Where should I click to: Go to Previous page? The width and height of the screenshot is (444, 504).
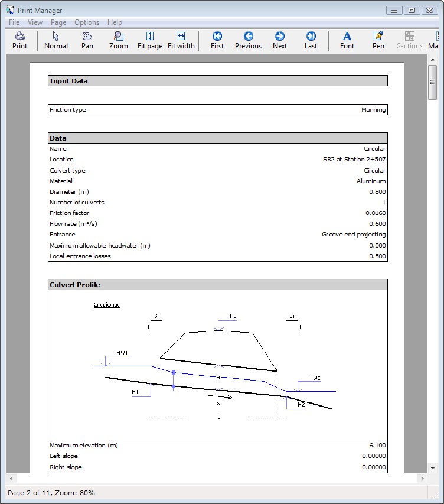[x=248, y=40]
